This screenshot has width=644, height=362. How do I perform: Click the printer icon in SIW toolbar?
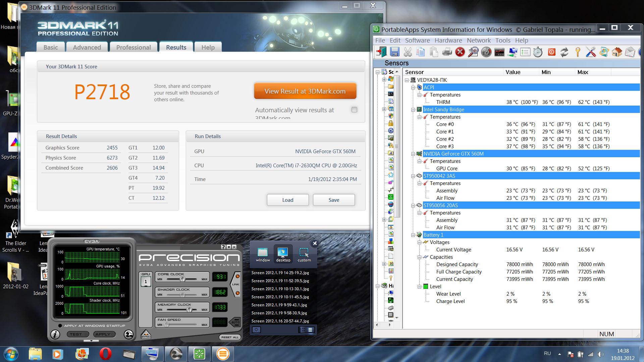(447, 52)
